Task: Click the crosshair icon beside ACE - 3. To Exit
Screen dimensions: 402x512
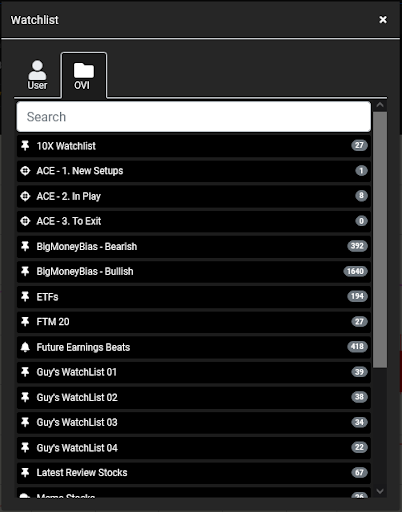Action: [x=25, y=221]
